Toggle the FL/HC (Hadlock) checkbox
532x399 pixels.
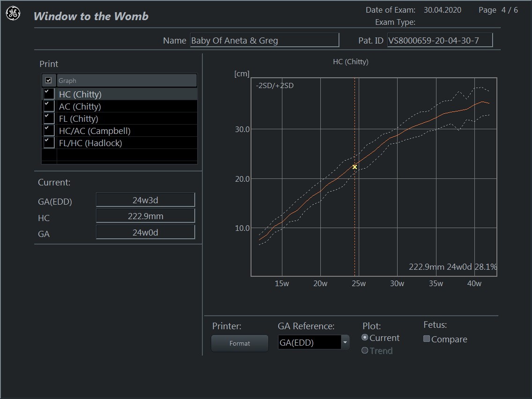(49, 142)
